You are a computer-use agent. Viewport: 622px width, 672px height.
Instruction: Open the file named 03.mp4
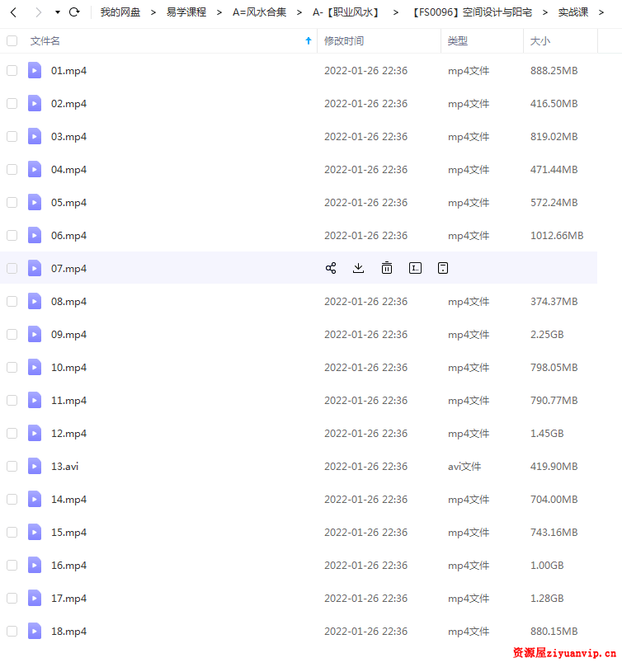pyautogui.click(x=68, y=137)
